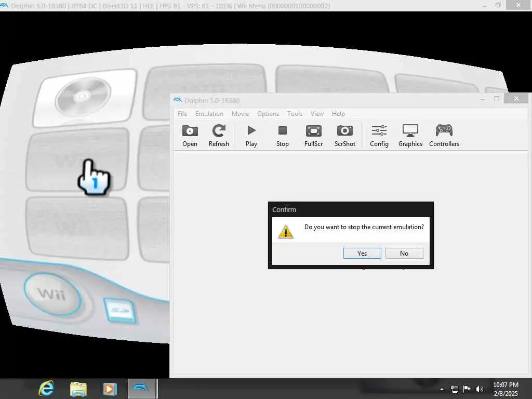Maximize the Dolphin 5.0-16380 window
The height and width of the screenshot is (399, 532).
(x=497, y=98)
